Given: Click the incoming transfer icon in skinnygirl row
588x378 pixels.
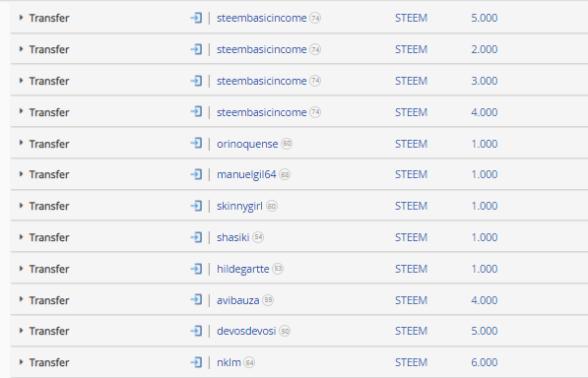Looking at the screenshot, I should coord(196,206).
